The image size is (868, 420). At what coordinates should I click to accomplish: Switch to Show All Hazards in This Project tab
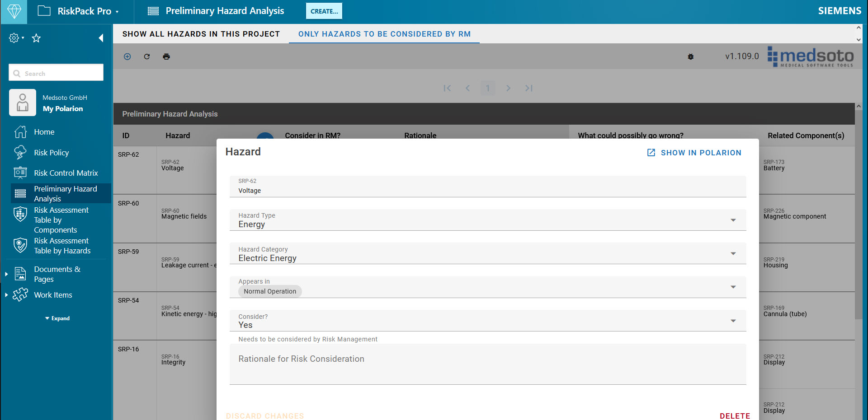tap(201, 34)
